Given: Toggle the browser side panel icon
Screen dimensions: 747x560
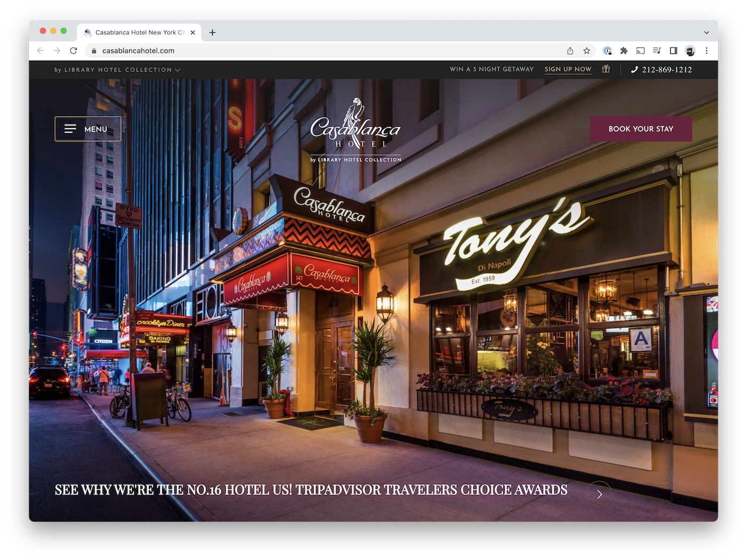Looking at the screenshot, I should pyautogui.click(x=673, y=51).
